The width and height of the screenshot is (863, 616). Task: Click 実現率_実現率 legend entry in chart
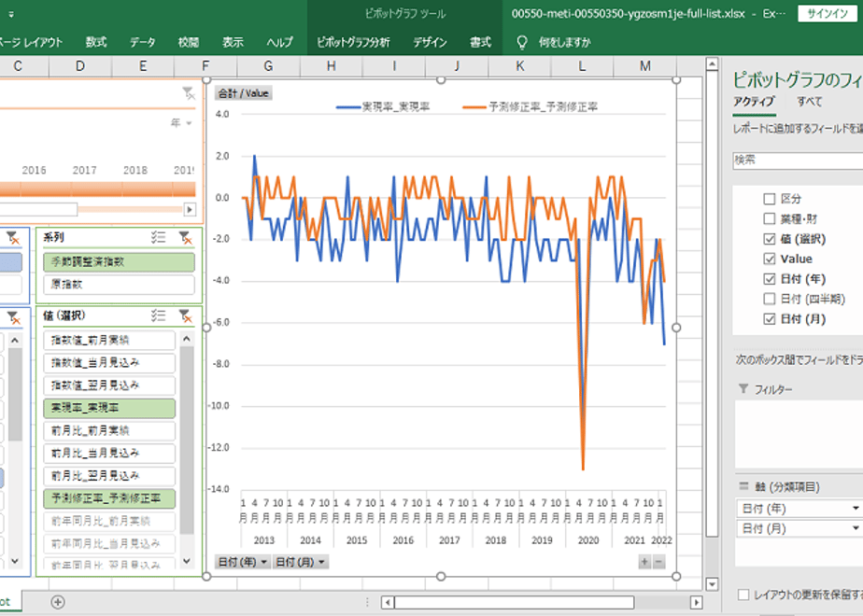point(383,106)
